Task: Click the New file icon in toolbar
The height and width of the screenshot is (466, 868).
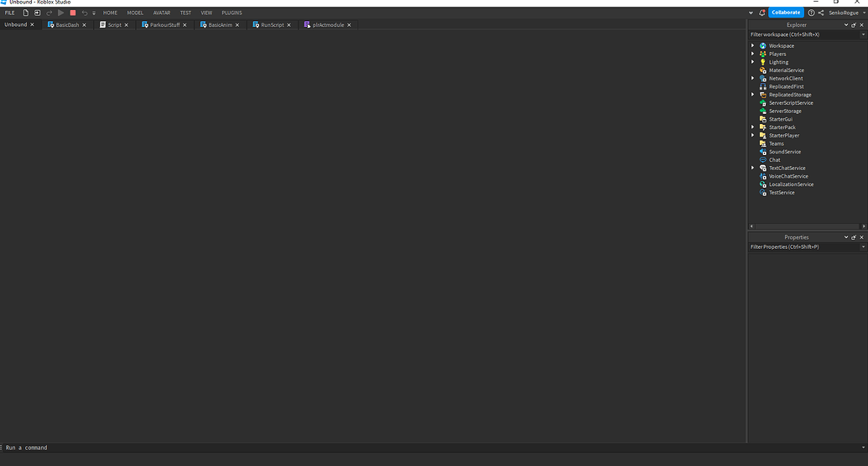Action: click(25, 13)
